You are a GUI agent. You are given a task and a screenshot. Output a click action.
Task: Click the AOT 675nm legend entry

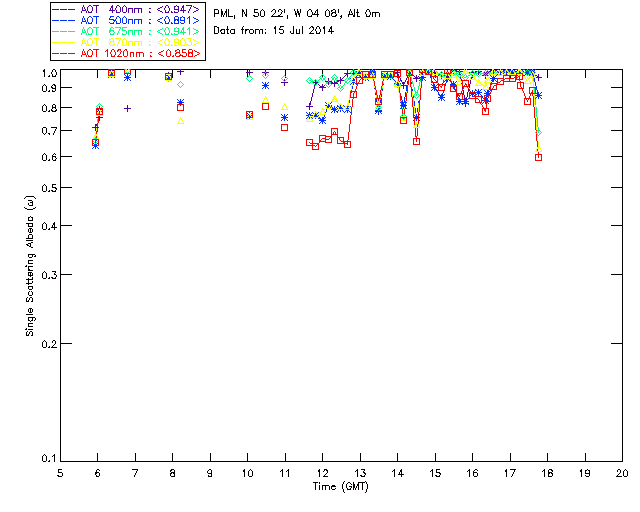point(127,31)
